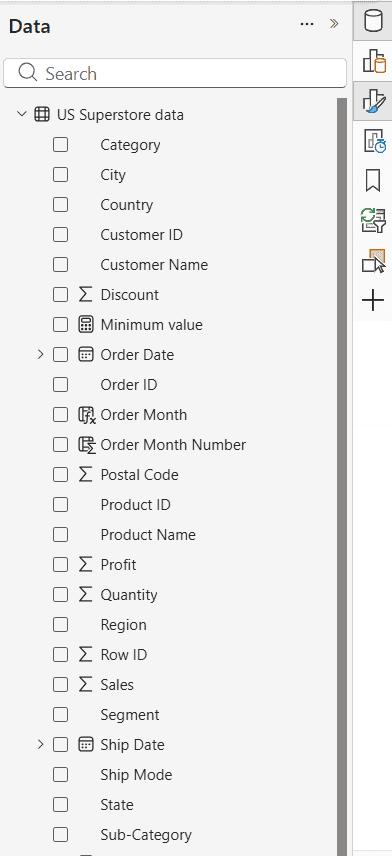Check the Product ID checkbox
The height and width of the screenshot is (856, 392).
click(x=61, y=505)
